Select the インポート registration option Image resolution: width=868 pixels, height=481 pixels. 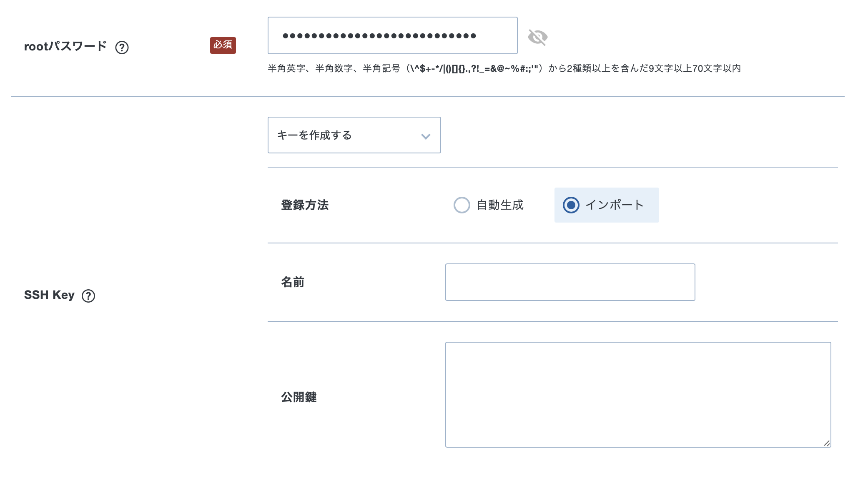572,205
